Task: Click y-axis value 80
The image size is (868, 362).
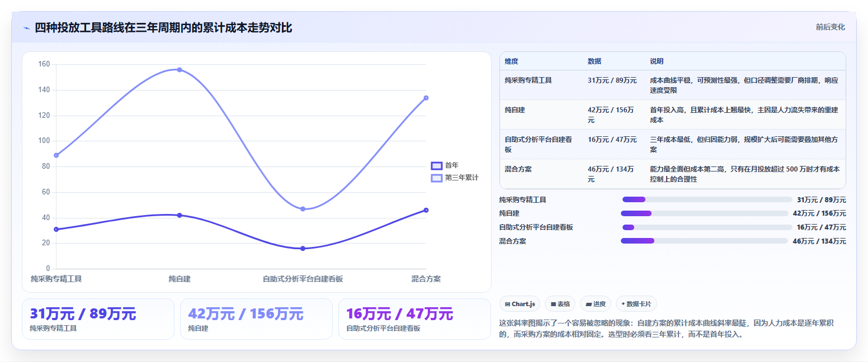Action: (46, 166)
